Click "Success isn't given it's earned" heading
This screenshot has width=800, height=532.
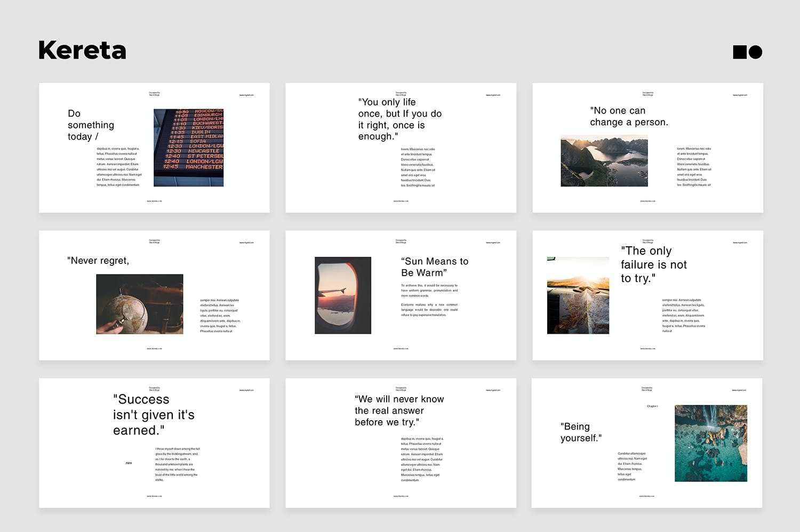(x=154, y=415)
